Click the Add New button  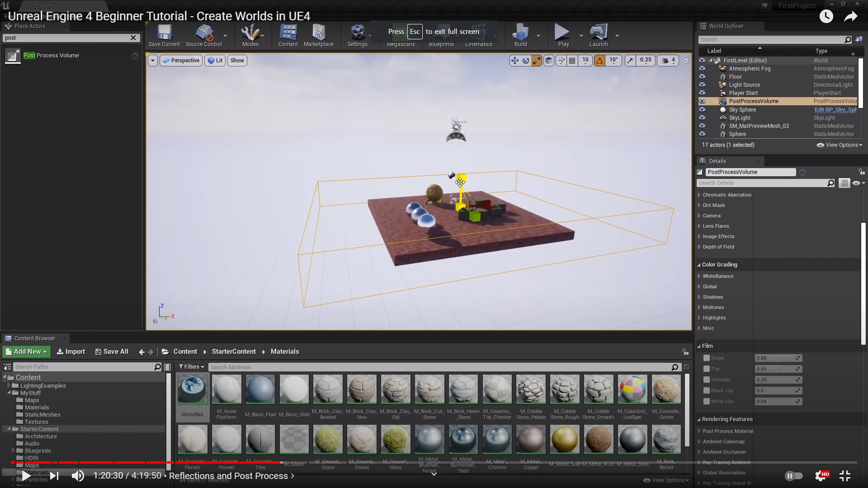[26, 352]
